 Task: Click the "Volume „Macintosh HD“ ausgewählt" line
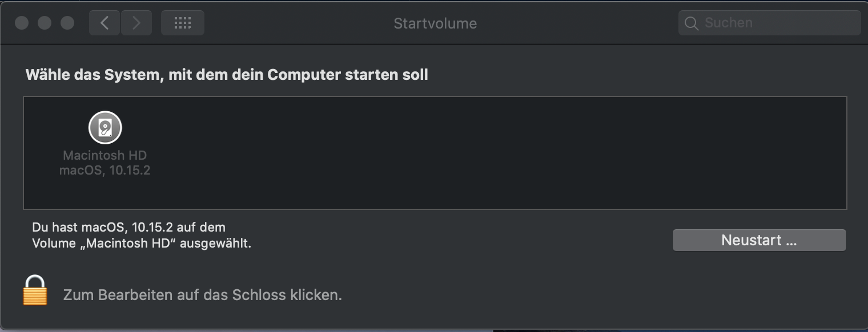click(x=142, y=244)
